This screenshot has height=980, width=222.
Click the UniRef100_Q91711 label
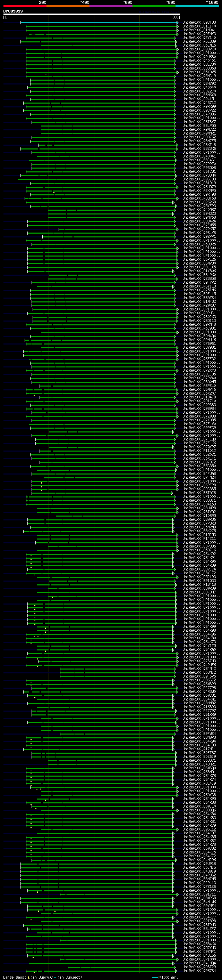(199, 894)
